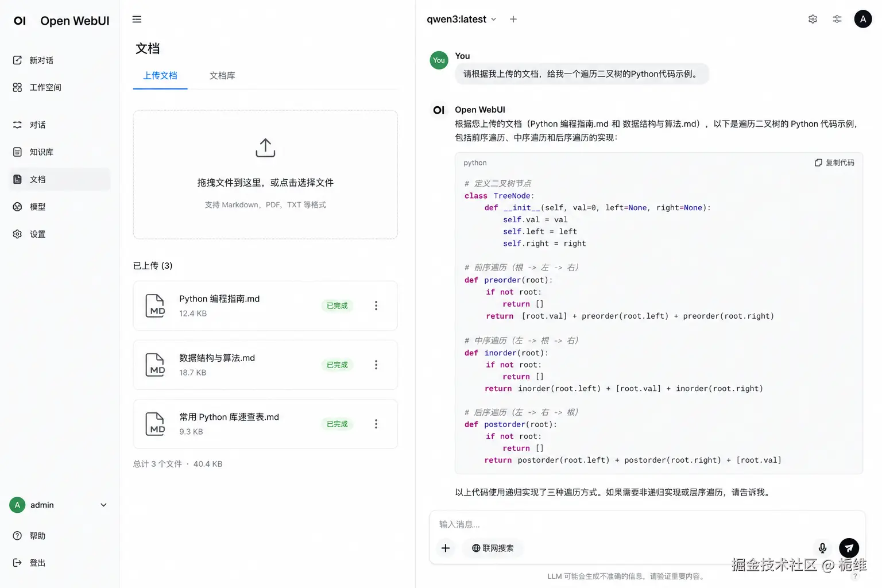Viewport: 882px width, 588px height.
Task: Click file name 数据结构与算法.md
Action: [217, 358]
